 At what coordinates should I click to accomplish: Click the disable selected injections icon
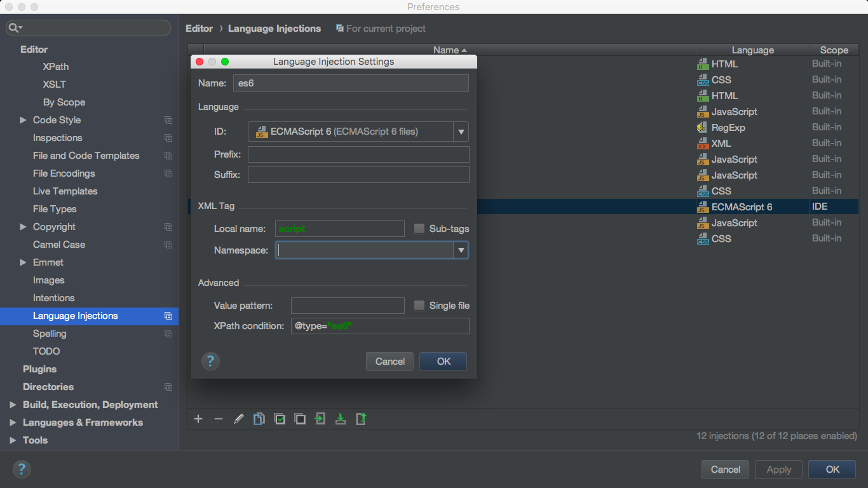click(300, 419)
